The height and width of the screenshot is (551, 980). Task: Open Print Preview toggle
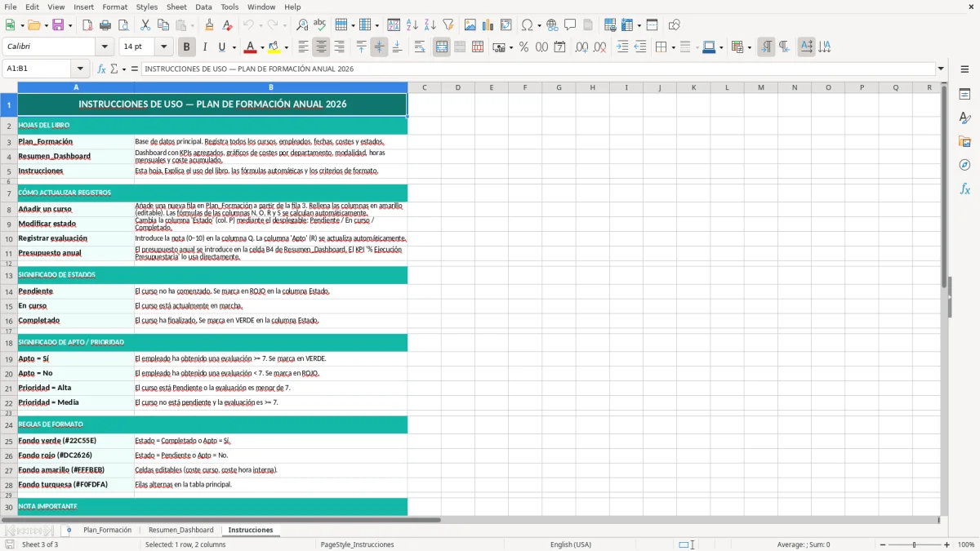(123, 25)
